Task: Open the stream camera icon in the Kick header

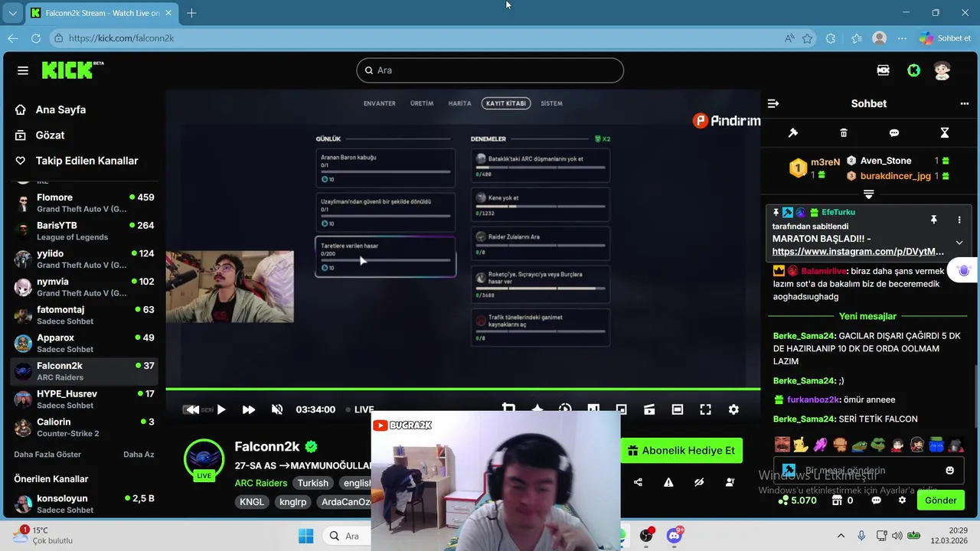Action: 883,70
